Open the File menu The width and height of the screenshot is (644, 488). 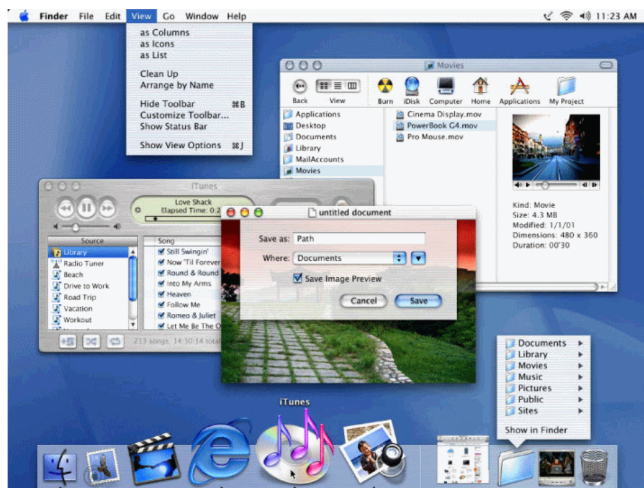[x=86, y=16]
